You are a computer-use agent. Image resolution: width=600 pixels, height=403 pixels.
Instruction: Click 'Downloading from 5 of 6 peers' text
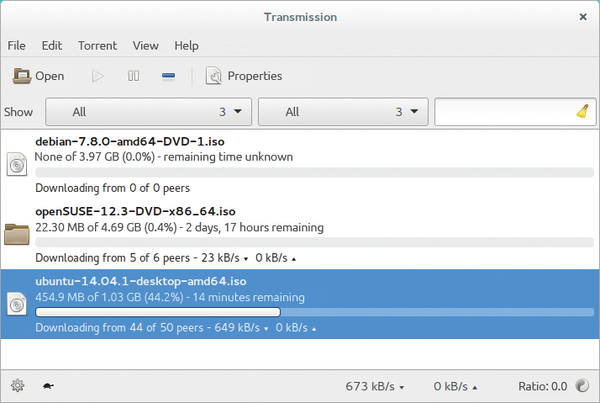(x=112, y=258)
